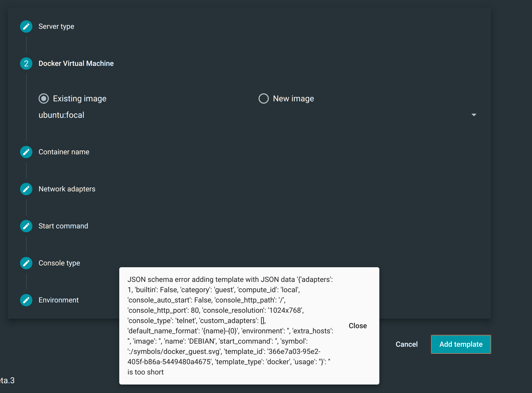Image resolution: width=532 pixels, height=393 pixels.
Task: Click the step 2 Docker Virtual Machine circle
Action: pyautogui.click(x=26, y=64)
